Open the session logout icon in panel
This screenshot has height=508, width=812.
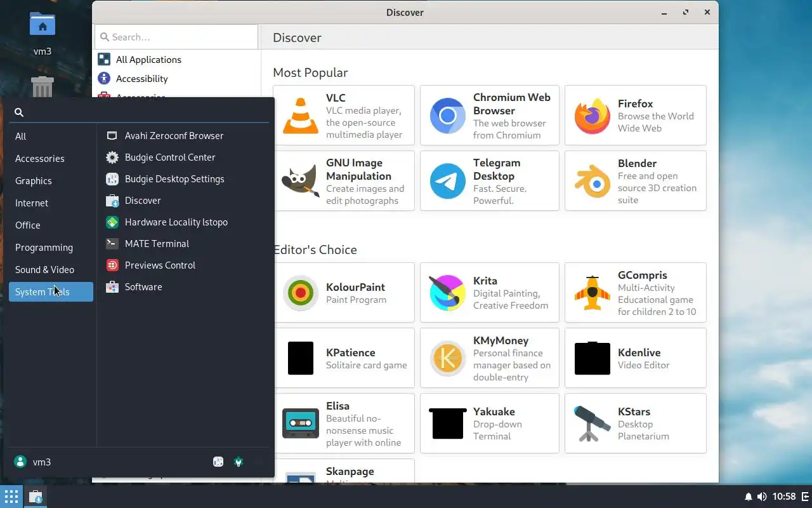point(805,497)
